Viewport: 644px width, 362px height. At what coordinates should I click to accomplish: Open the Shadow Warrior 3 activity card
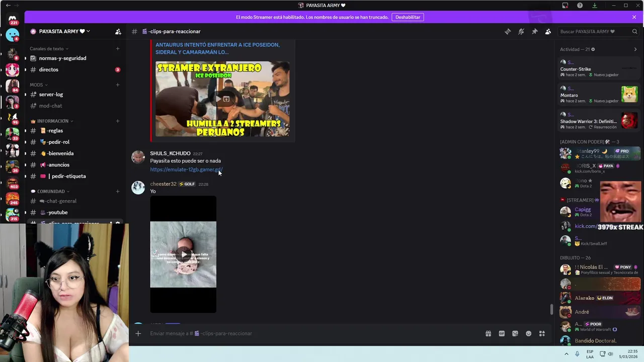599,121
